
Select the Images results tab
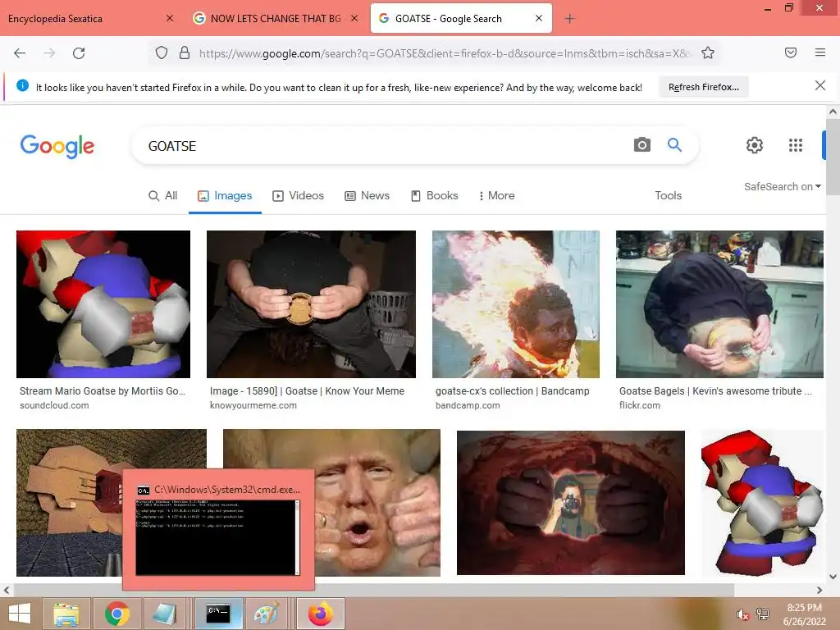click(x=225, y=195)
